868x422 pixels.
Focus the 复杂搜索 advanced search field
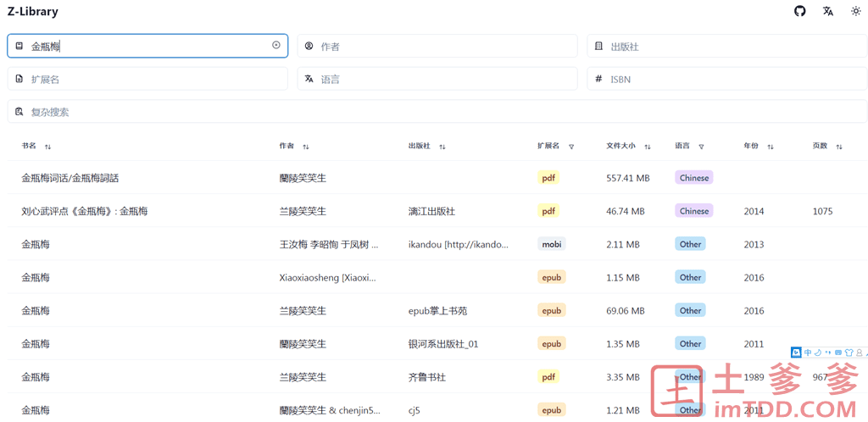coord(437,111)
